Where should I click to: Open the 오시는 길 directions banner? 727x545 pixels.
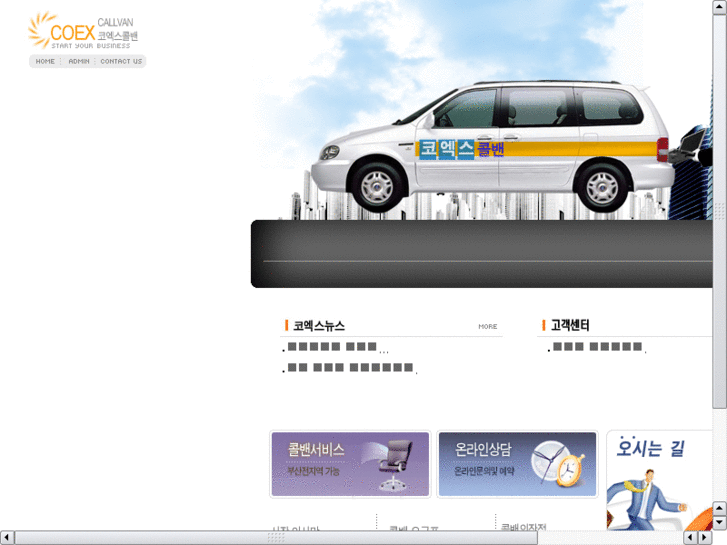pyautogui.click(x=659, y=480)
